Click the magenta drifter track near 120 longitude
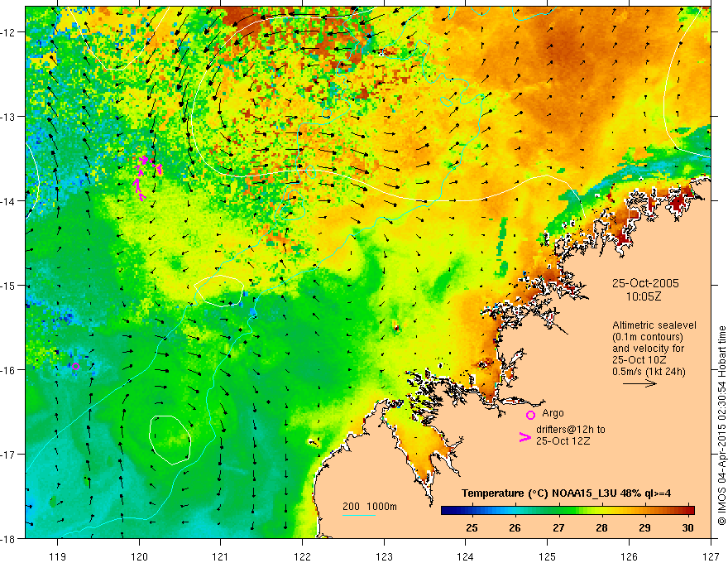Screen dimensions: 728x563 click(x=146, y=177)
